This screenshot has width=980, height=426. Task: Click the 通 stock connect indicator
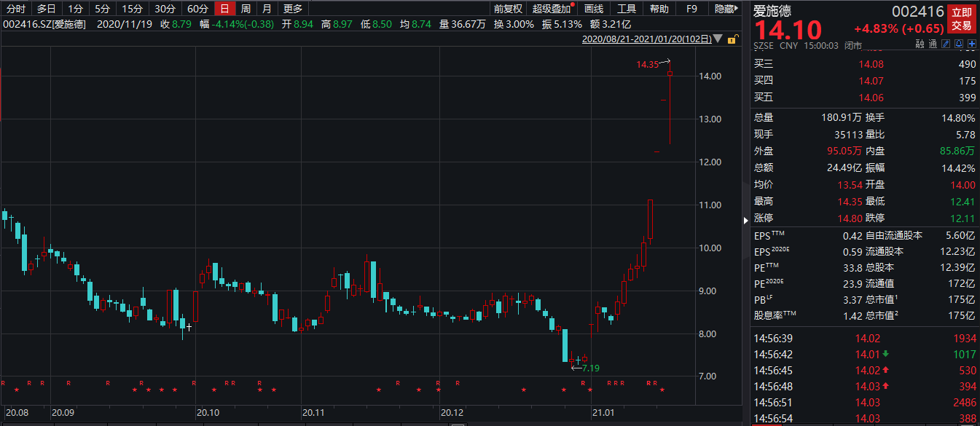tap(933, 45)
